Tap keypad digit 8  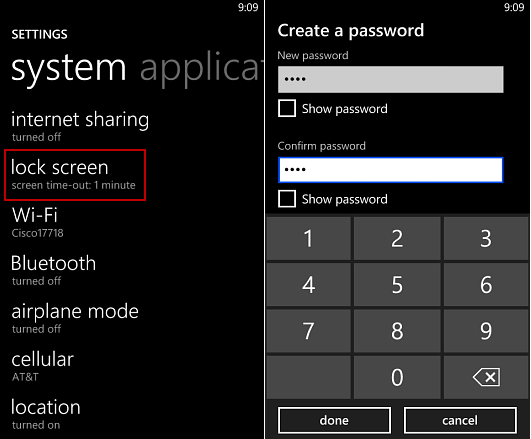pos(397,331)
